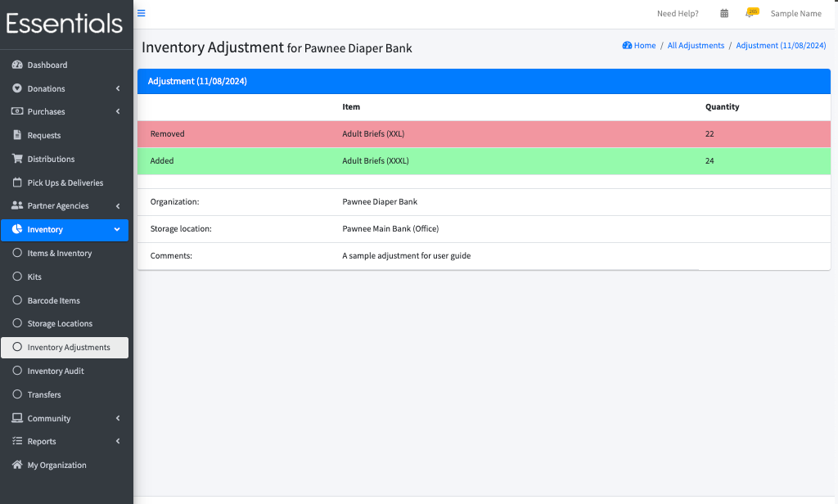Select Items & Inventory submenu
838x504 pixels.
tap(65, 253)
